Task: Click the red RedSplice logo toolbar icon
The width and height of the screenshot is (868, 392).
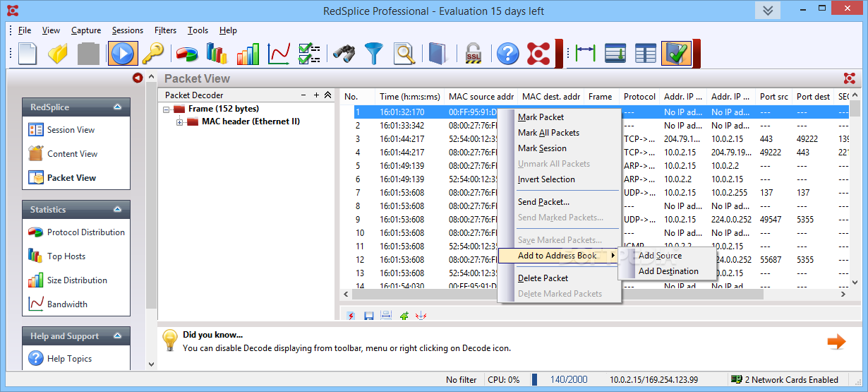Action: [x=539, y=54]
